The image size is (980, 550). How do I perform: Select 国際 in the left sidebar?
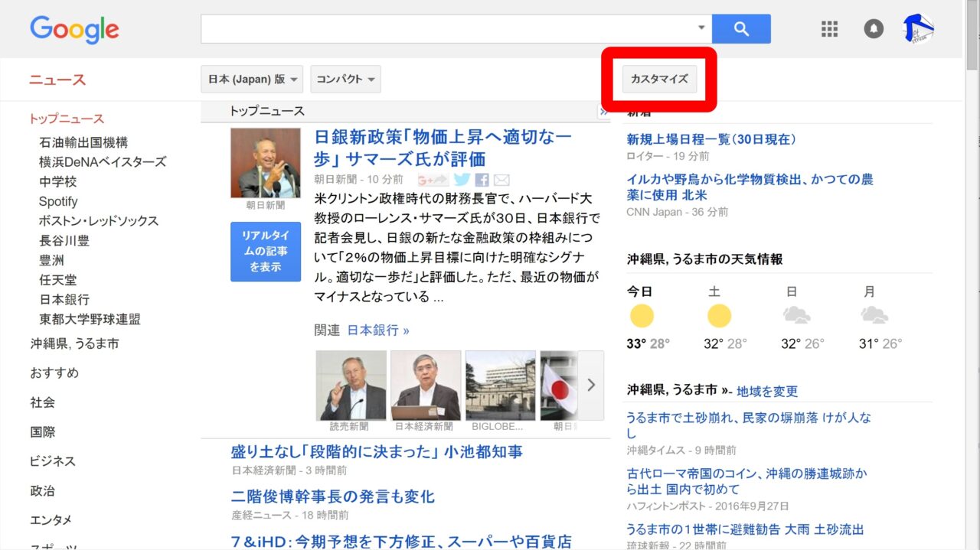43,432
